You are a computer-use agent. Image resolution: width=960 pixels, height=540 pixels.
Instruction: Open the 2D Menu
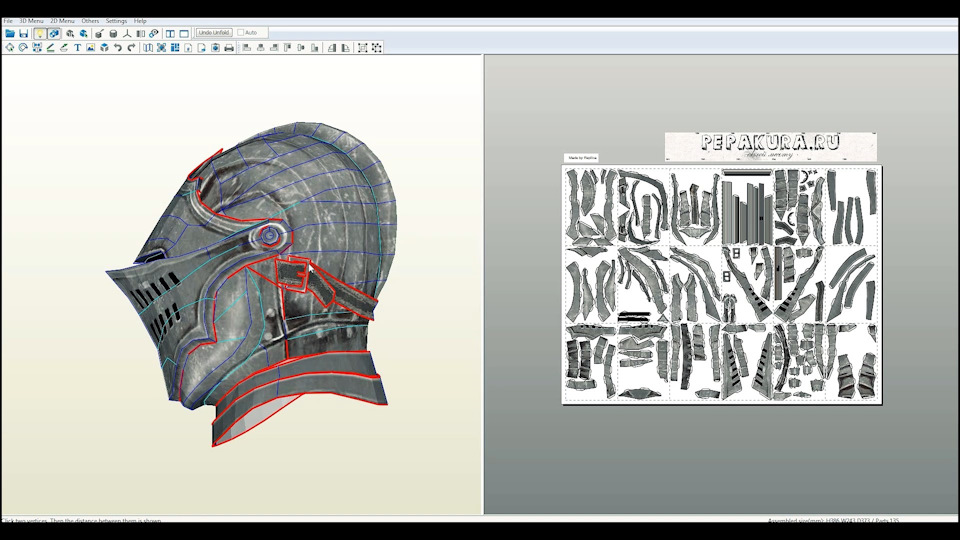point(62,21)
